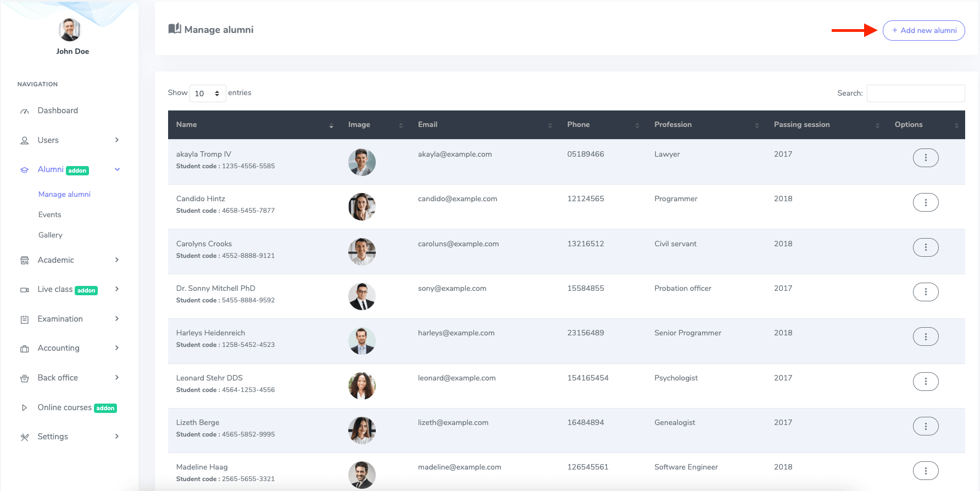Expand the Users submenu chevron
Screen dimensions: 980x491
coord(117,140)
